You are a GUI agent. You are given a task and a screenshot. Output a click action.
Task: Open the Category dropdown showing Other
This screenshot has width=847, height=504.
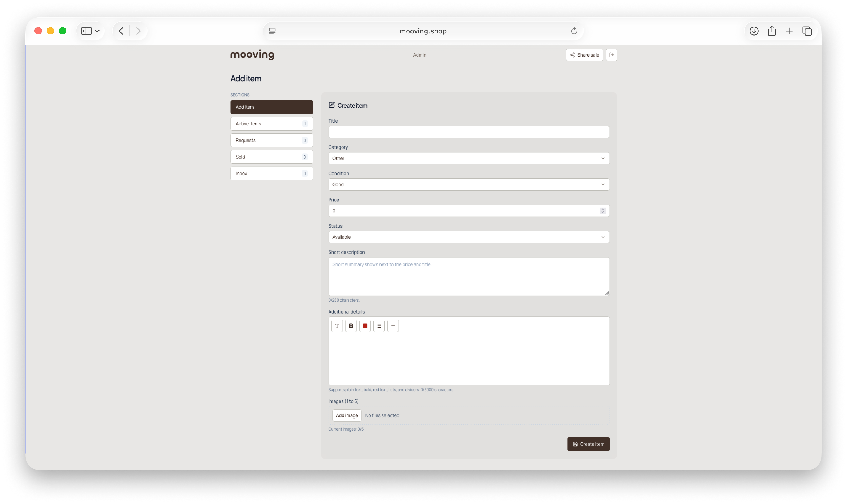tap(468, 158)
